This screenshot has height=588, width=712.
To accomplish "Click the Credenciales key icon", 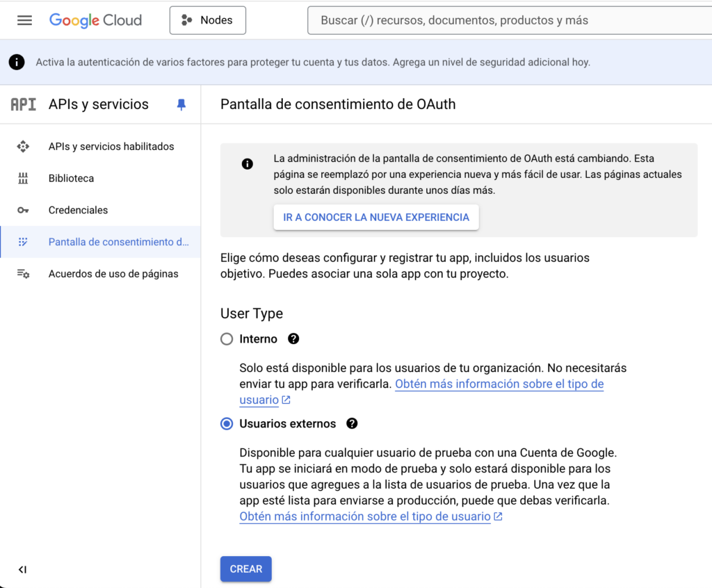I will (23, 211).
